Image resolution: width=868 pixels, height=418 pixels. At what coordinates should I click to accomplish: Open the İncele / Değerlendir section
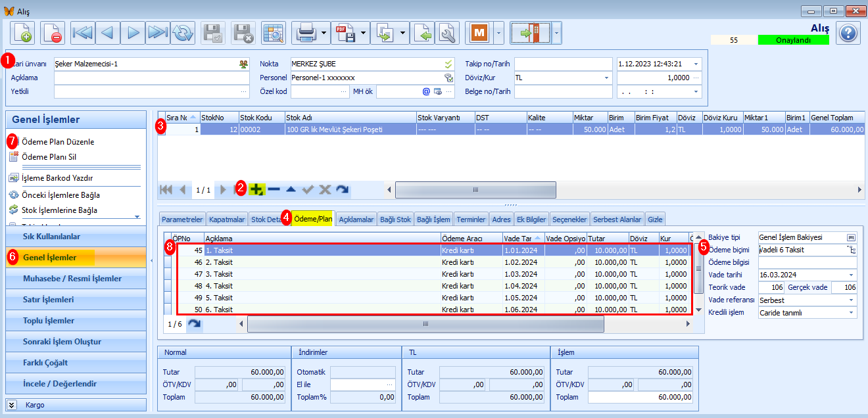[76, 383]
